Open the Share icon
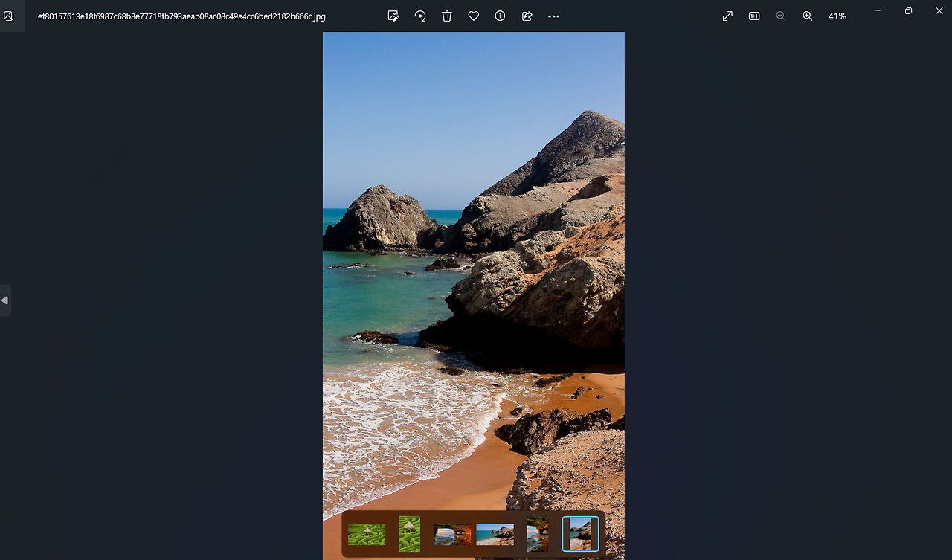This screenshot has height=560, width=952. [x=527, y=16]
